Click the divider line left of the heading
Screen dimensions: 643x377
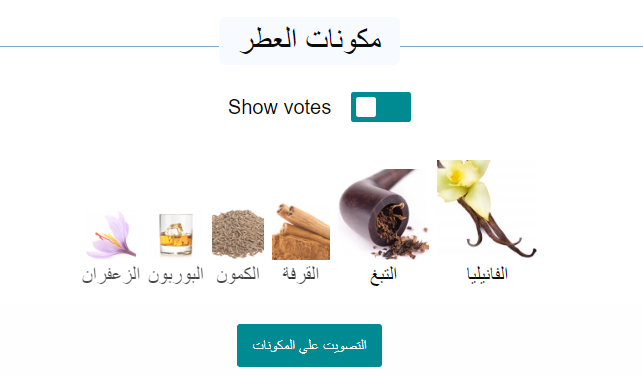(109, 46)
